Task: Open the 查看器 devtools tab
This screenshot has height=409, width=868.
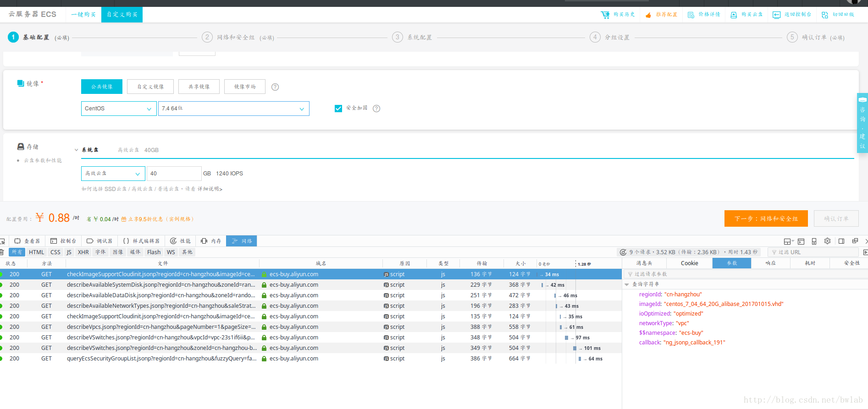Action: pyautogui.click(x=27, y=241)
